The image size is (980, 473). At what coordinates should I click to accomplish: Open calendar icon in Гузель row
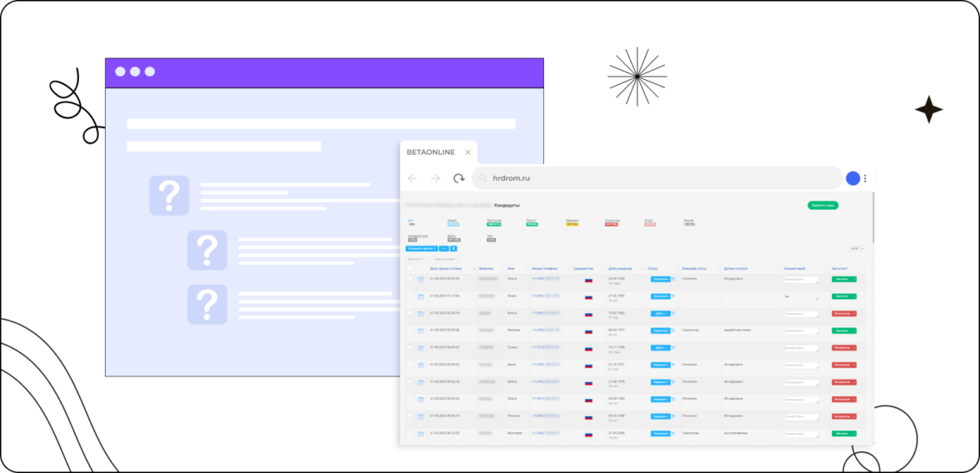pos(421,348)
